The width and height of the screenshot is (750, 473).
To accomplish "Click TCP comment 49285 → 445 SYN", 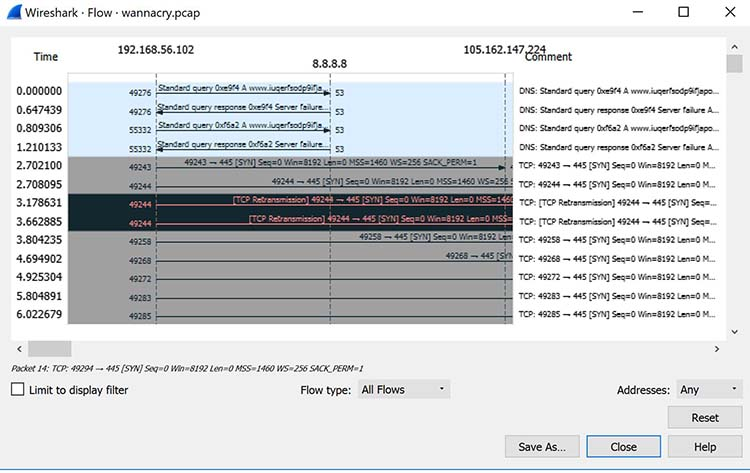I will point(618,314).
